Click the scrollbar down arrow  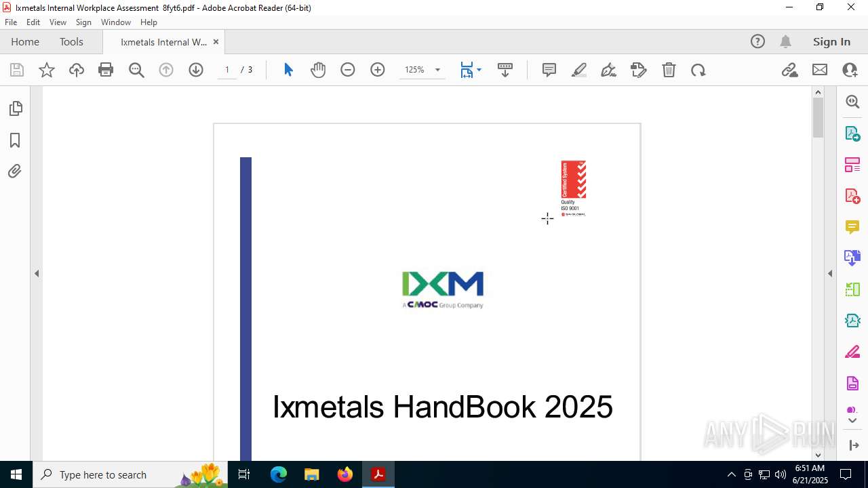pos(818,455)
